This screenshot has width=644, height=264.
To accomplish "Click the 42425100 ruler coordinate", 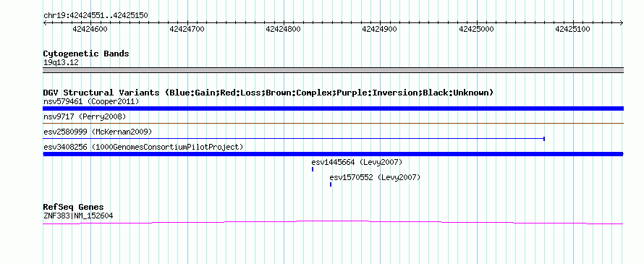I will click(572, 29).
